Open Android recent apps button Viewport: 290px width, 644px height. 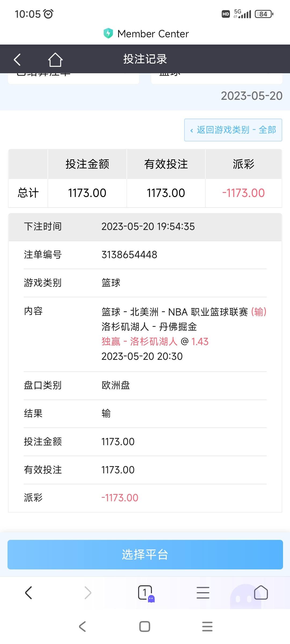tap(207, 627)
